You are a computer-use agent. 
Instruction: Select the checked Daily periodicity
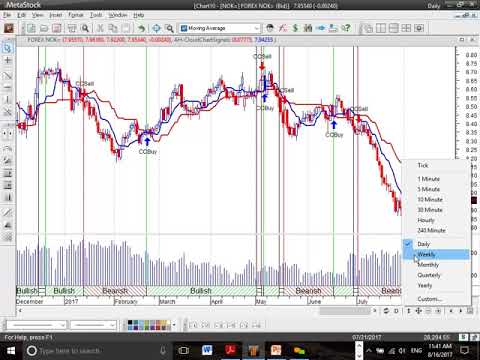(x=437, y=244)
